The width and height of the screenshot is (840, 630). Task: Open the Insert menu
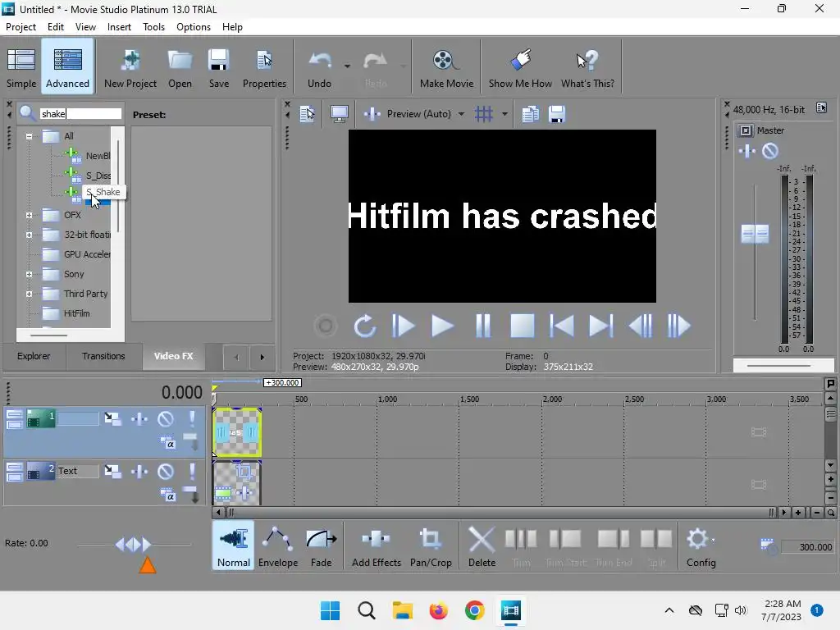119,27
